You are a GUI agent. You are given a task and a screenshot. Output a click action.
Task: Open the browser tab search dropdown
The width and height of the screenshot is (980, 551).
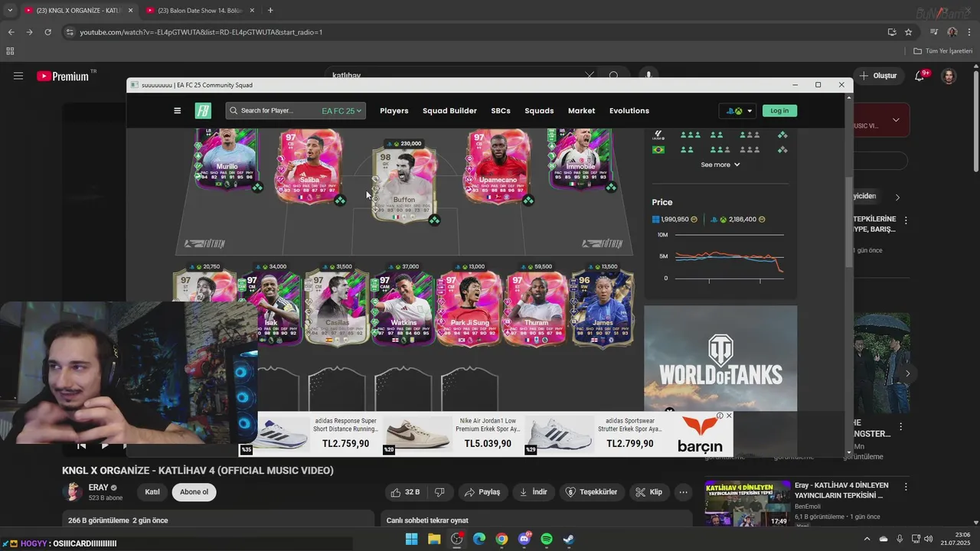pos(10,11)
